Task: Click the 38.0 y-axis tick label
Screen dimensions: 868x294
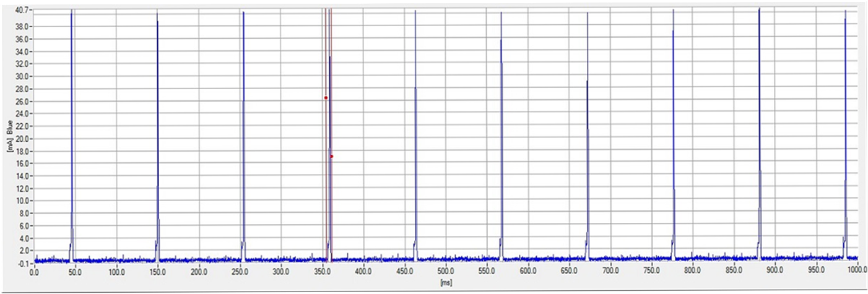Action: click(24, 27)
